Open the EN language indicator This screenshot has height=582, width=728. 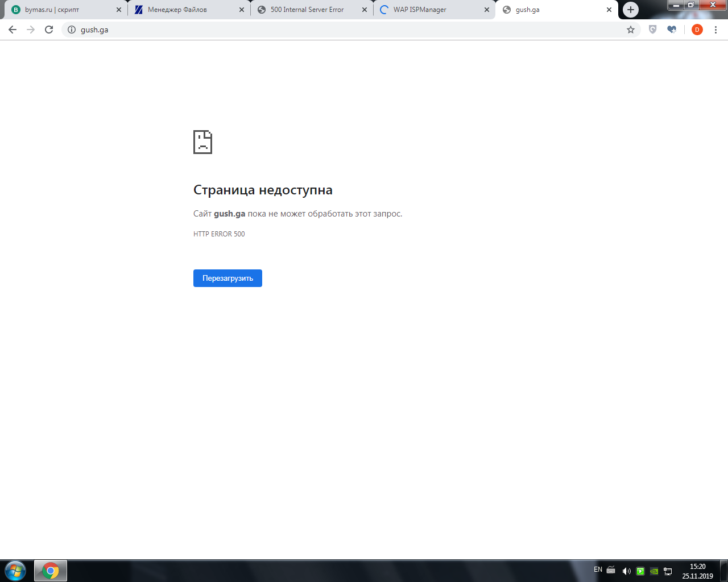598,569
